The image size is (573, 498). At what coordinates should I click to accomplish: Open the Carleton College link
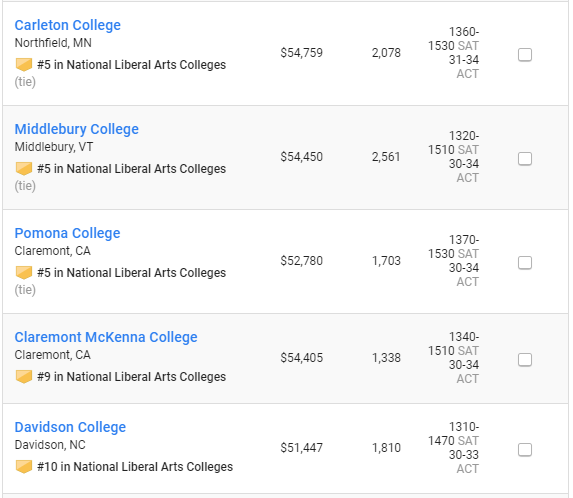[68, 25]
